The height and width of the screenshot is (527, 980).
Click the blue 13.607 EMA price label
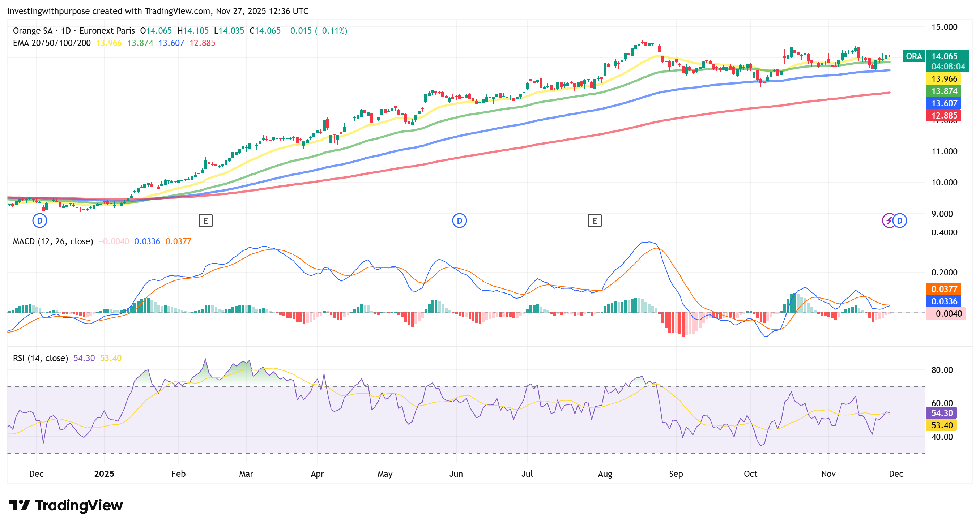pos(943,103)
